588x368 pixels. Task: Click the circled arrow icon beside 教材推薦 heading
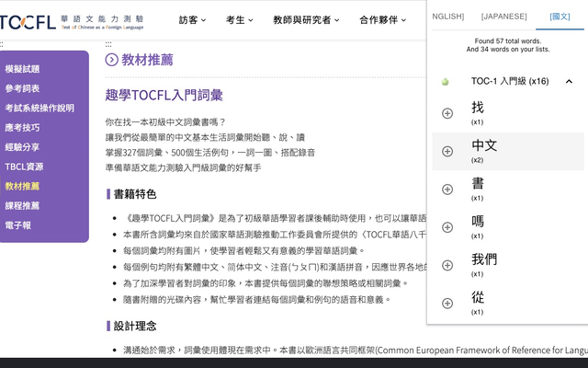(x=111, y=60)
